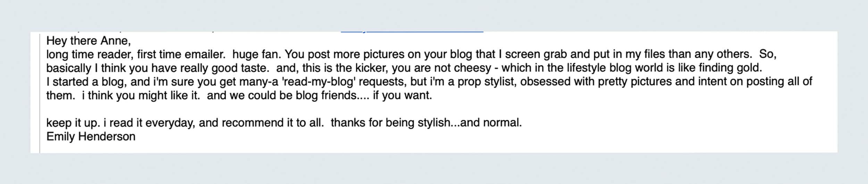Click the vertical quote bar beside the message
Viewport: 868px width, 184px height.
coord(40,92)
